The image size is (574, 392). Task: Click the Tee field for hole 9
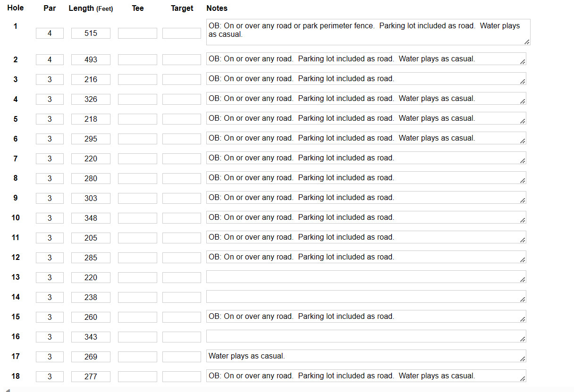point(137,198)
